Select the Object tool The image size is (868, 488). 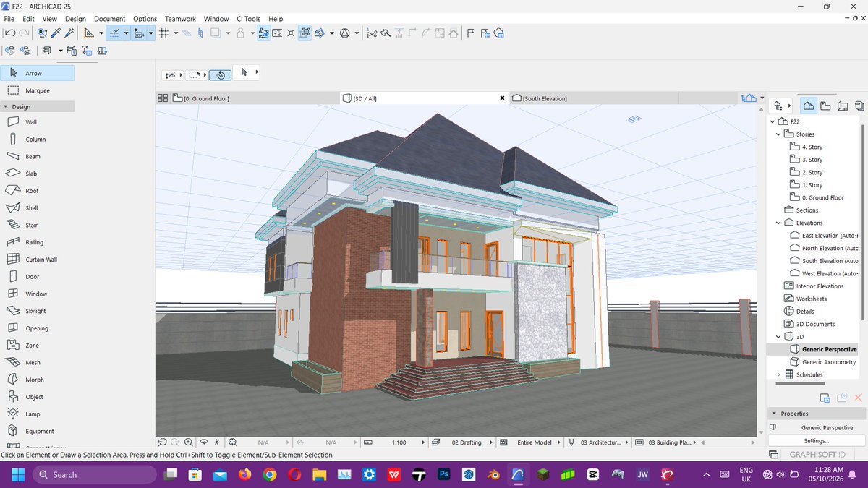pos(38,397)
